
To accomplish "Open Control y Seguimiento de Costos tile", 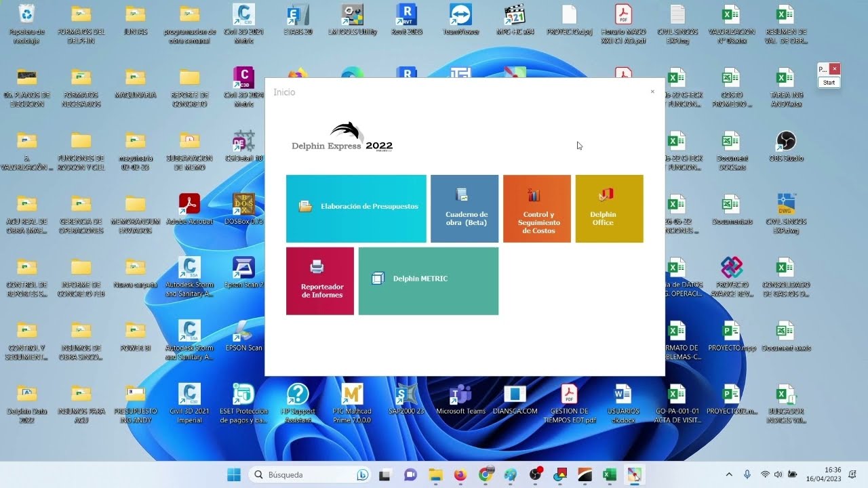I will (x=537, y=209).
